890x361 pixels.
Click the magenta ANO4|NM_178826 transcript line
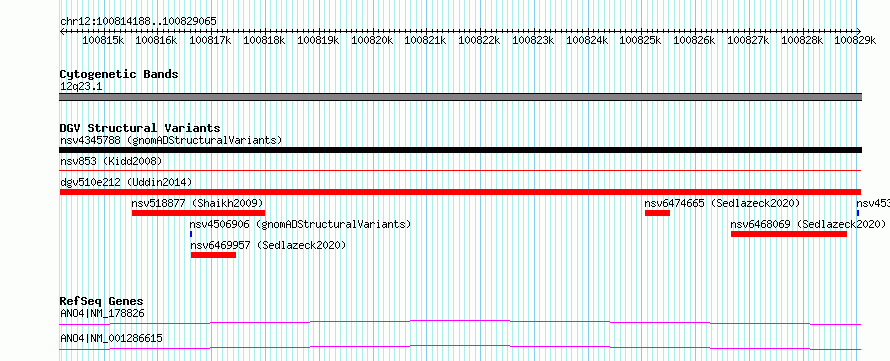[x=460, y=322]
